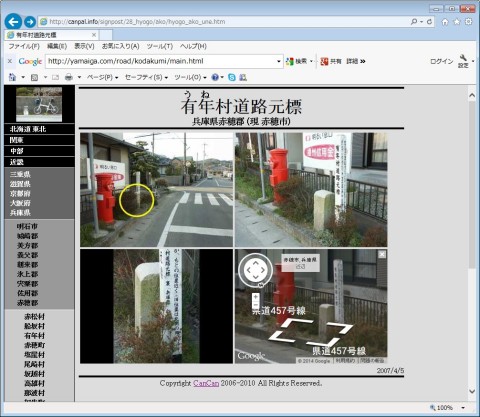
Task: Open the wrench 設定 settings icon
Action: click(463, 61)
